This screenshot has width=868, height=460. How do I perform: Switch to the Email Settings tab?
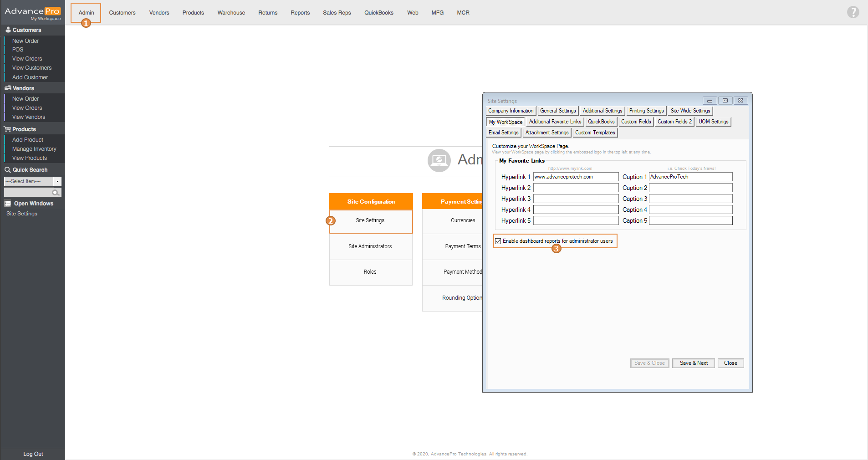tap(503, 133)
